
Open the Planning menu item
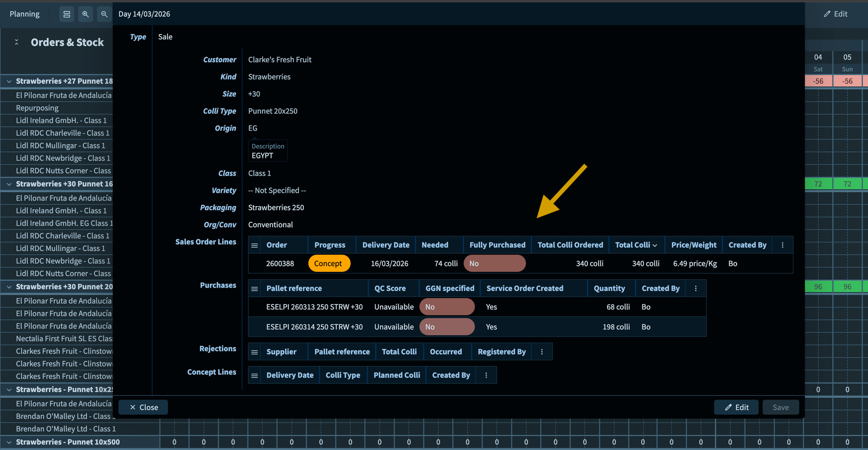point(24,14)
